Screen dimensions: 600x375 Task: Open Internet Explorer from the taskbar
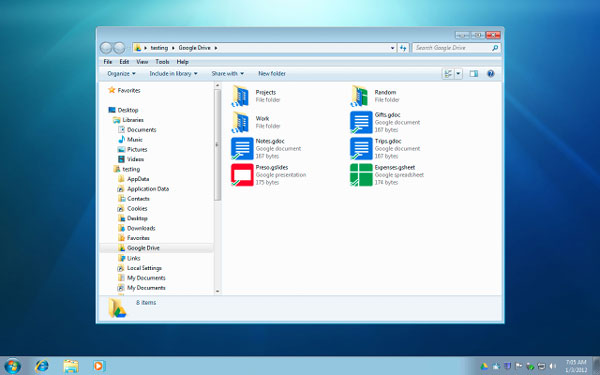[41, 366]
